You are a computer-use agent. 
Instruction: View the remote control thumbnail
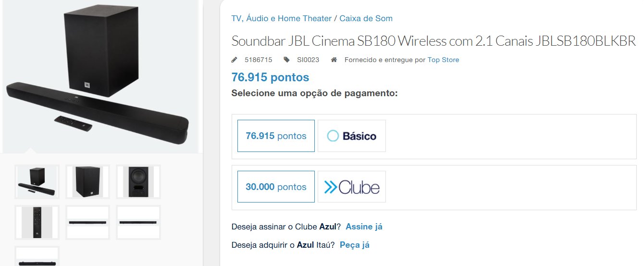click(37, 222)
